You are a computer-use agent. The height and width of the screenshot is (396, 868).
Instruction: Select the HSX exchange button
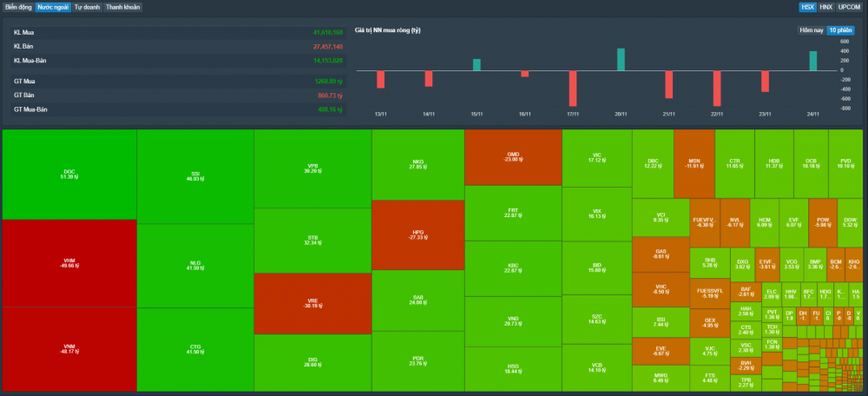click(x=807, y=7)
